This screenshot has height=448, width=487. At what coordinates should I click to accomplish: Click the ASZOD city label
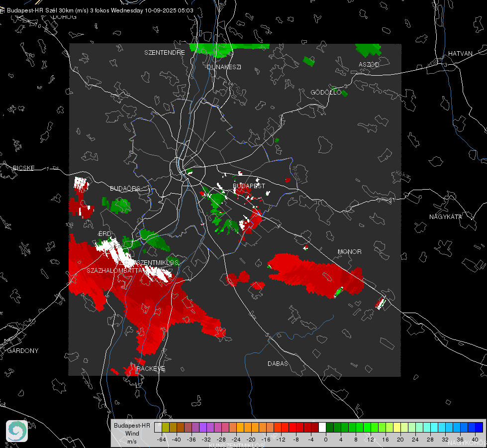[369, 65]
